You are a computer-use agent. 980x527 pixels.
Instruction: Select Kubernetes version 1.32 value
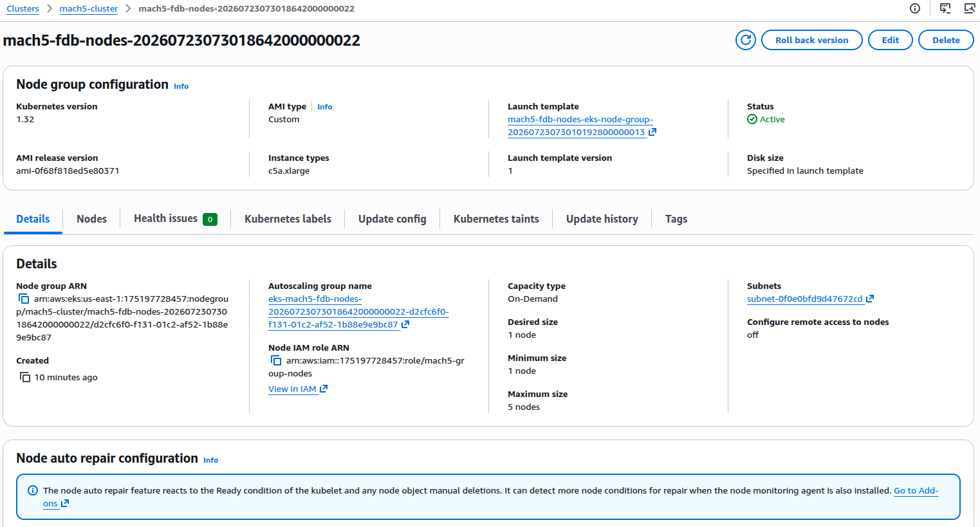point(25,119)
